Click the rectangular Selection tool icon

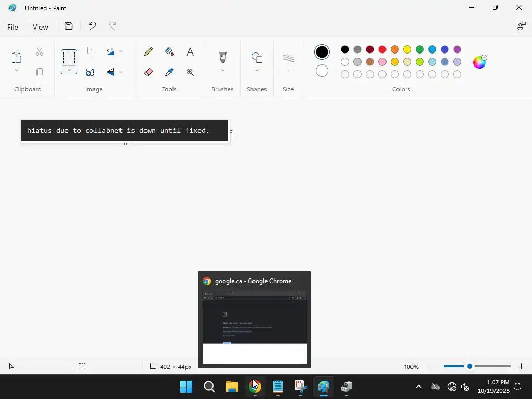[x=69, y=57]
